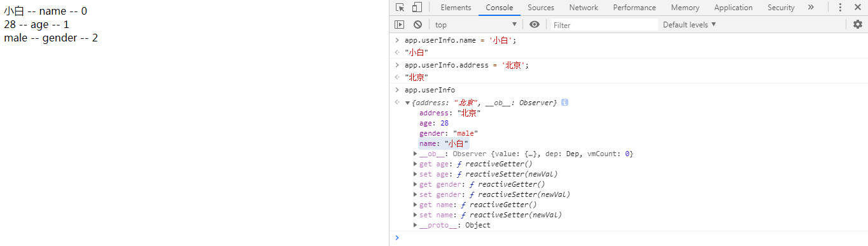
Task: Expand the get name reactiveGetter
Action: pyautogui.click(x=416, y=205)
